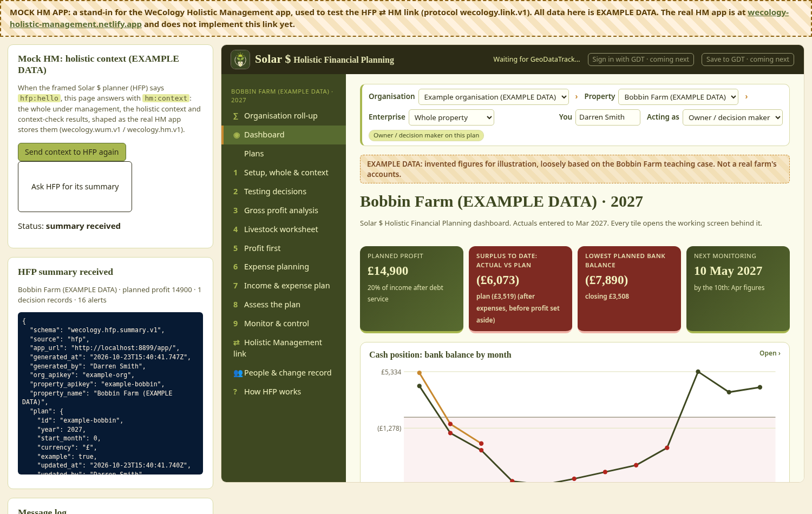Viewport: 812px width, 514px height.
Task: Open the Enterprise dropdown
Action: coord(451,117)
